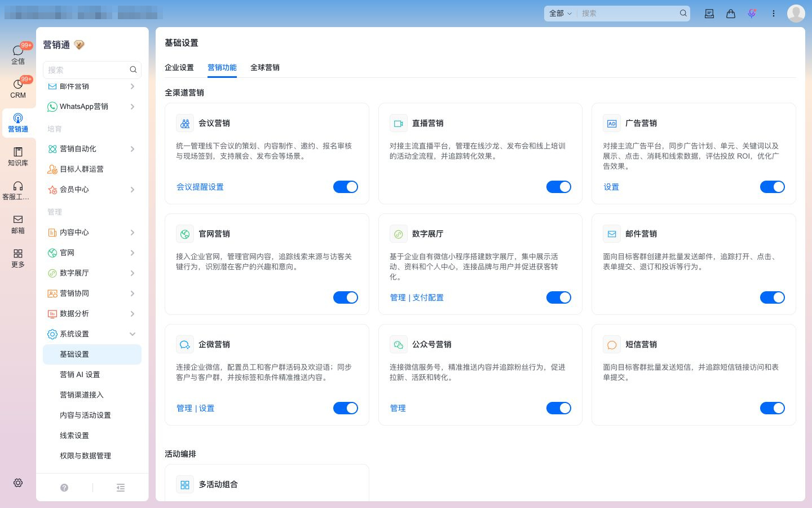Select 线索设置 menu item
The image size is (812, 508).
[92, 436]
